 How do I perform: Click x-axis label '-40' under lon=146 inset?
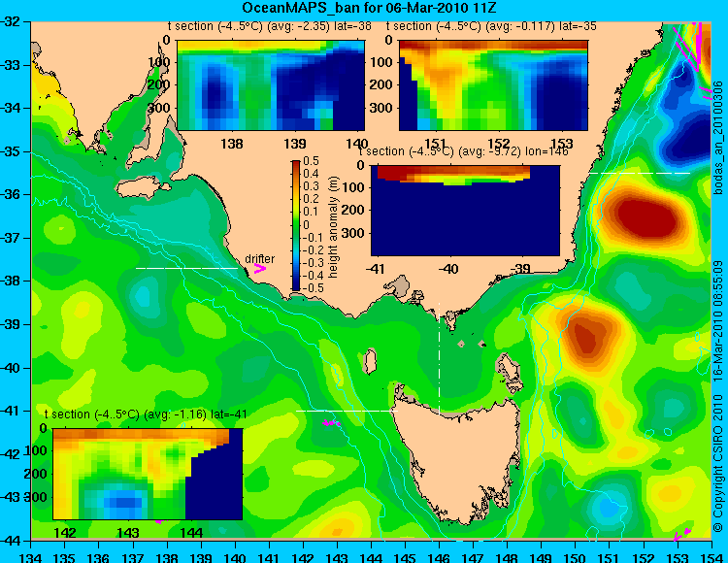tap(448, 269)
